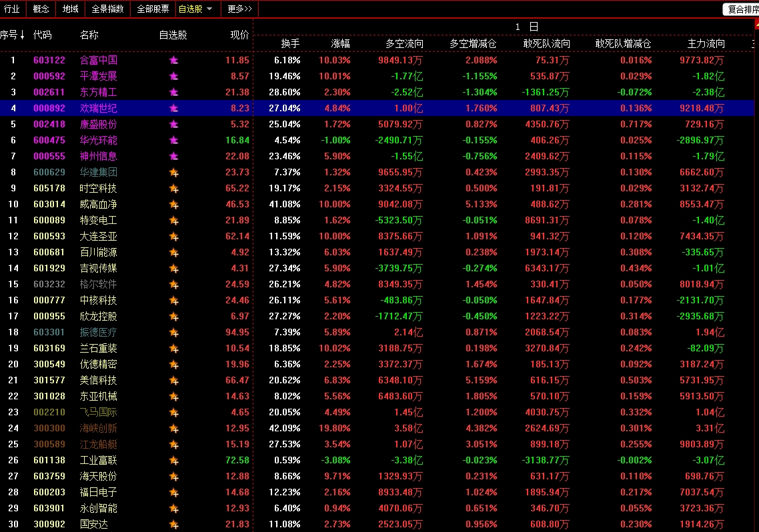This screenshot has height=532, width=759.
Task: Click the 复合排序 button
Action: (742, 9)
